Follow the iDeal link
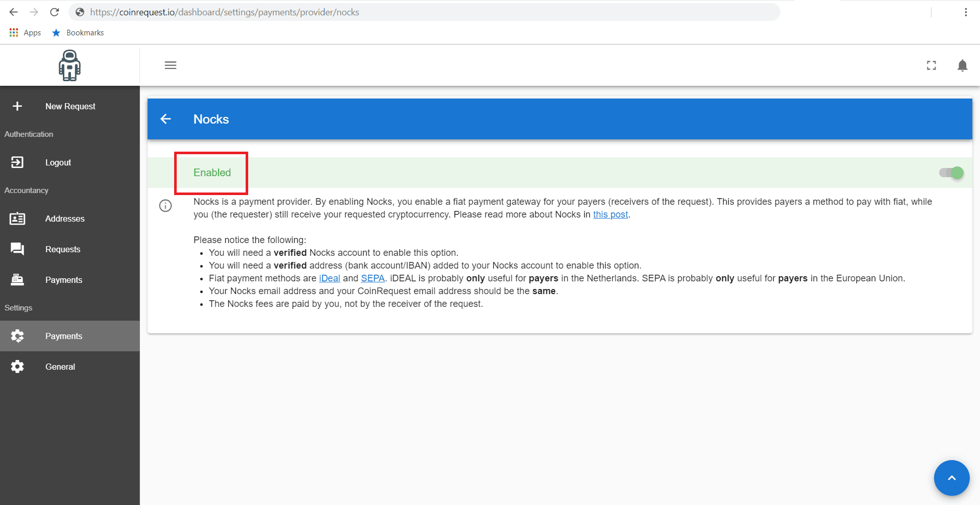This screenshot has height=505, width=980. pos(329,278)
